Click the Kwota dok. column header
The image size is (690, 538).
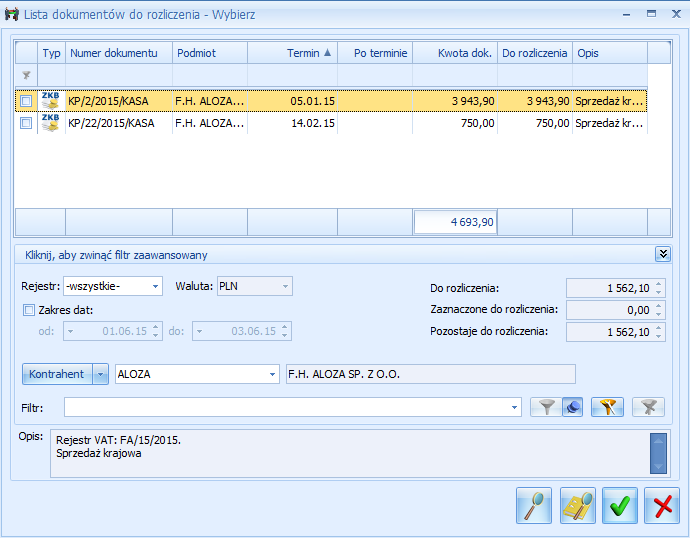454,53
